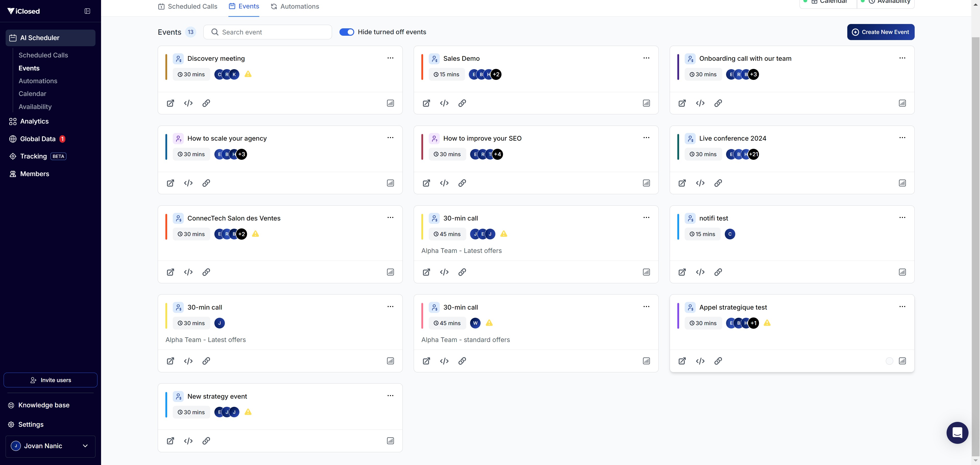Click the +21 hosts badge on Live conference
The image size is (980, 465).
click(x=753, y=154)
